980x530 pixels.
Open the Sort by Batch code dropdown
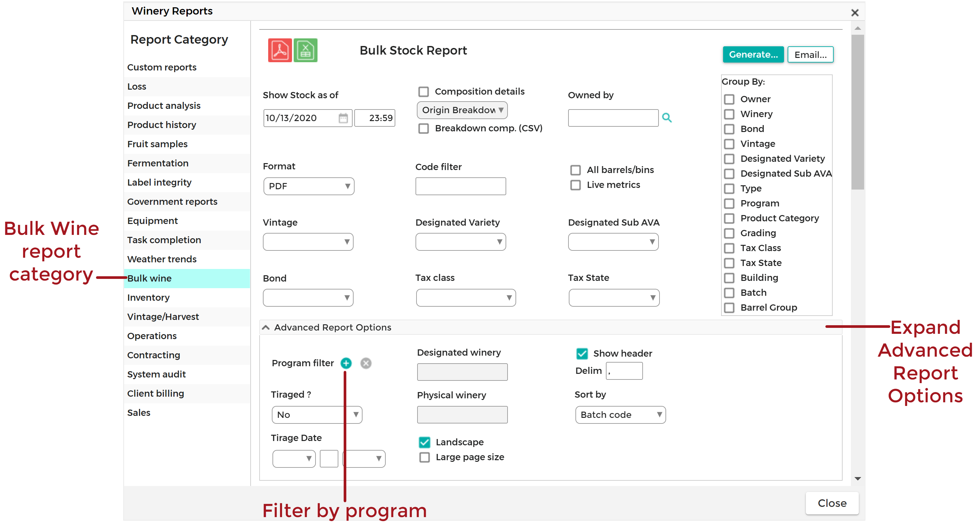tap(620, 415)
